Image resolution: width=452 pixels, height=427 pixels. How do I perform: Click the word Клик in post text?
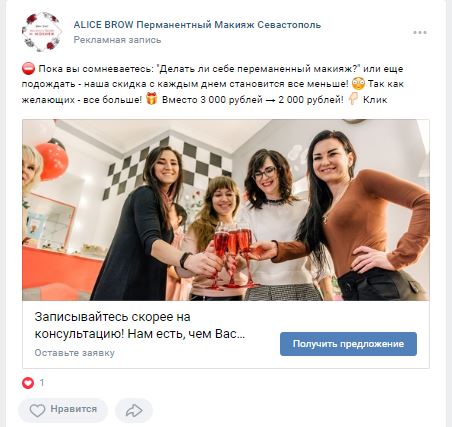point(375,99)
